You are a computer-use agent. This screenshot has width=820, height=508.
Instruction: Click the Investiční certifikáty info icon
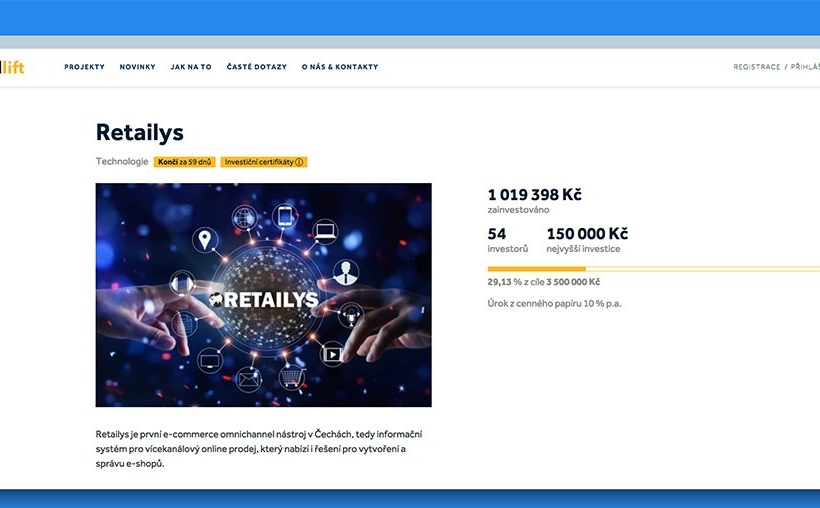[299, 162]
